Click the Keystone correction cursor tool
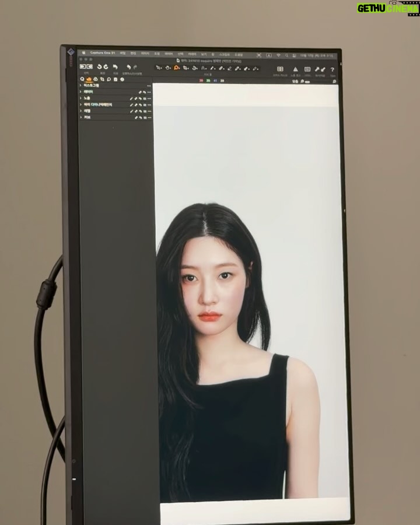 [204, 68]
